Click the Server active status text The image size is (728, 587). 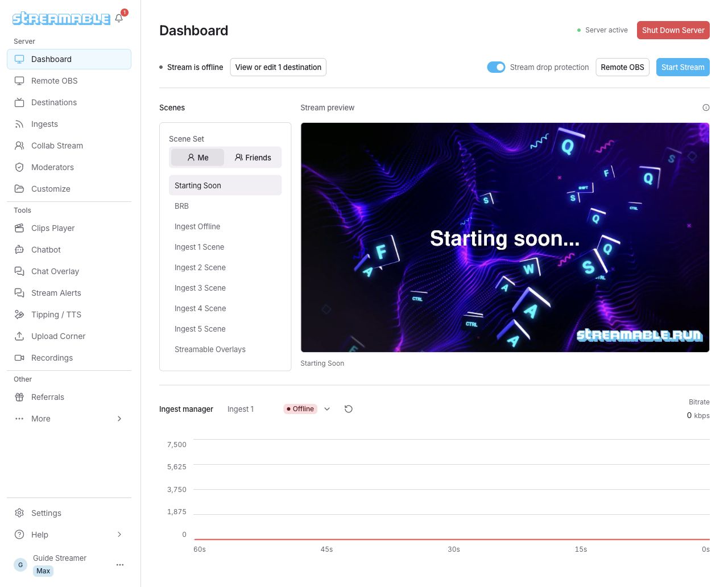pos(606,30)
